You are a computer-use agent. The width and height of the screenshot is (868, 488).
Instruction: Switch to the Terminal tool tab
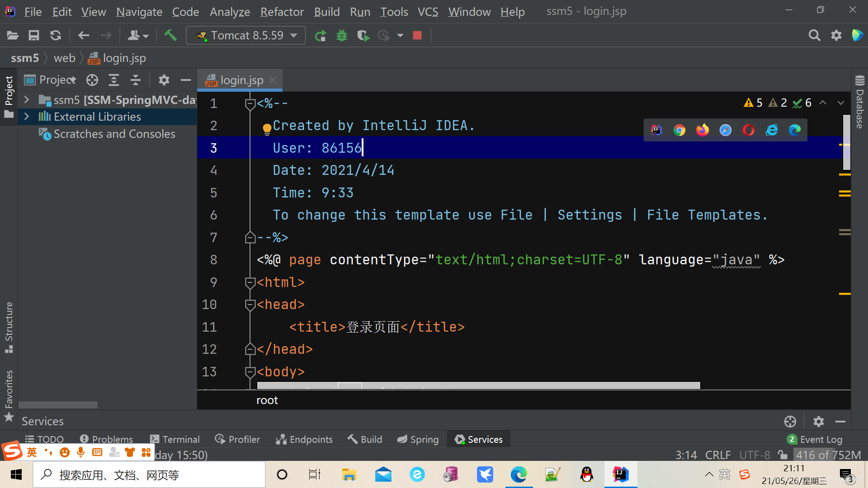175,439
